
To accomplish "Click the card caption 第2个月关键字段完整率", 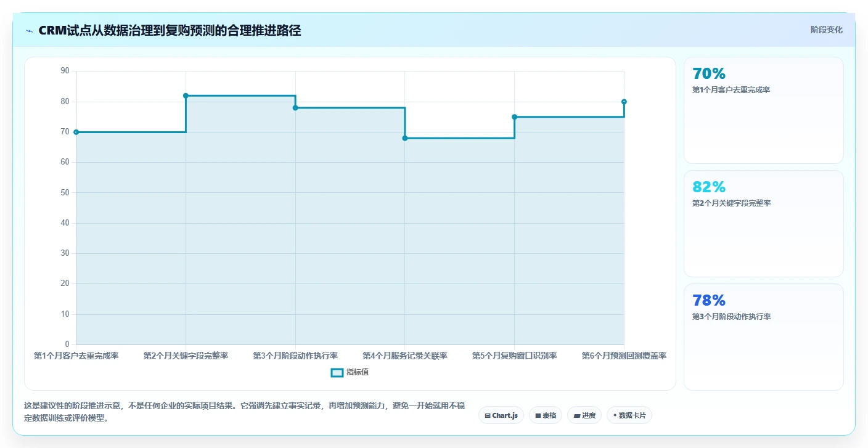I will pos(731,203).
